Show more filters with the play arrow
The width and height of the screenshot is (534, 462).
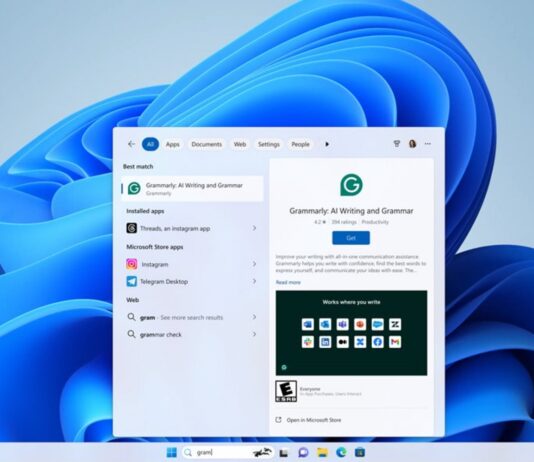(327, 144)
